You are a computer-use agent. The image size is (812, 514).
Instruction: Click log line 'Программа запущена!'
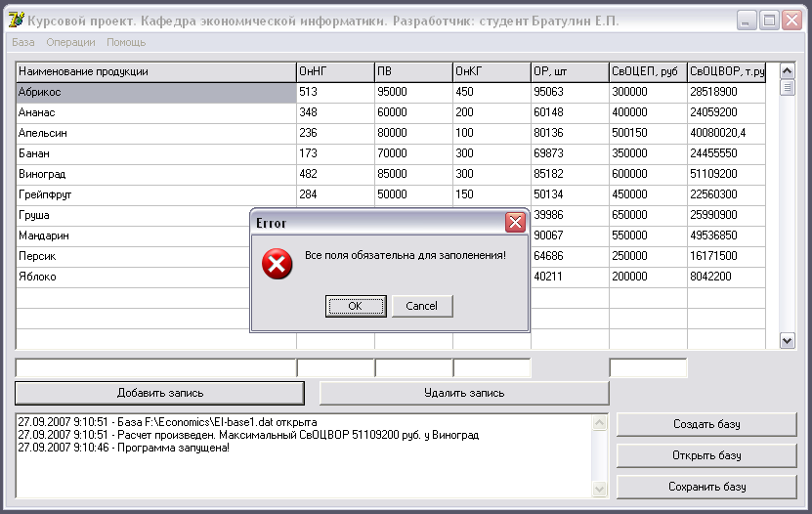pos(124,448)
